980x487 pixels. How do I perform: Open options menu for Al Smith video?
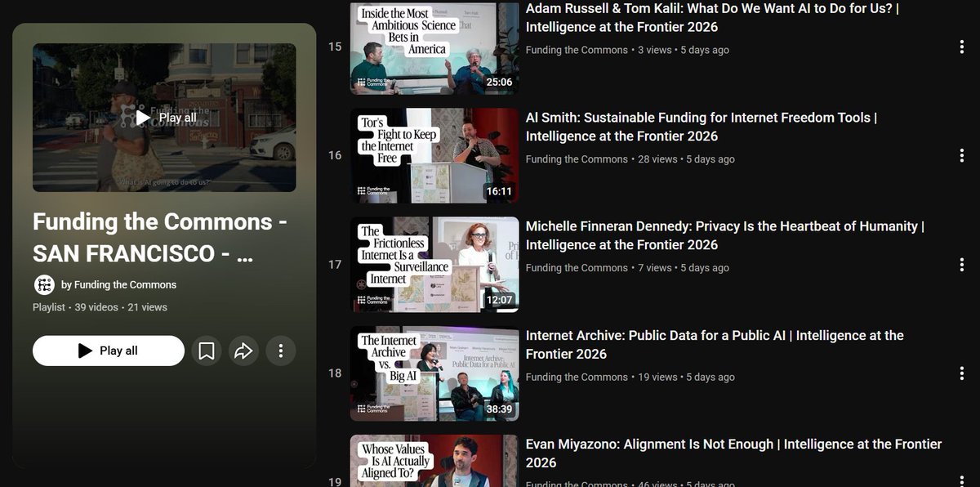coord(961,155)
